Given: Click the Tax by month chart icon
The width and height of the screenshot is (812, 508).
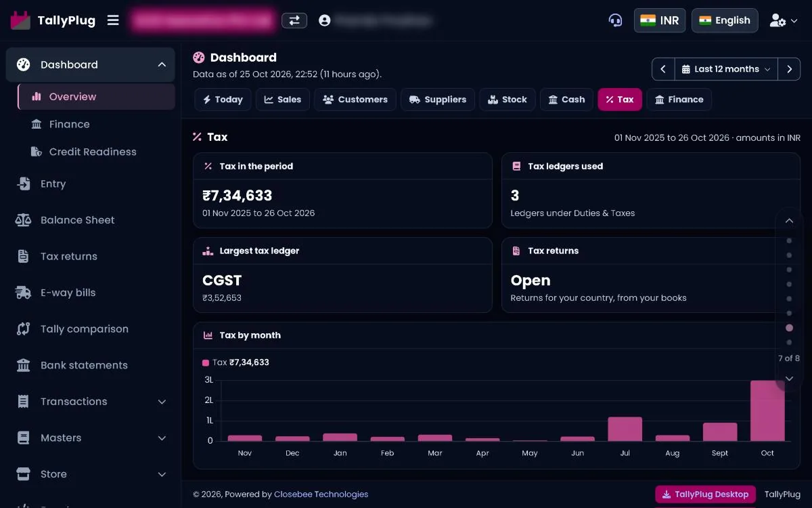Looking at the screenshot, I should pyautogui.click(x=208, y=335).
